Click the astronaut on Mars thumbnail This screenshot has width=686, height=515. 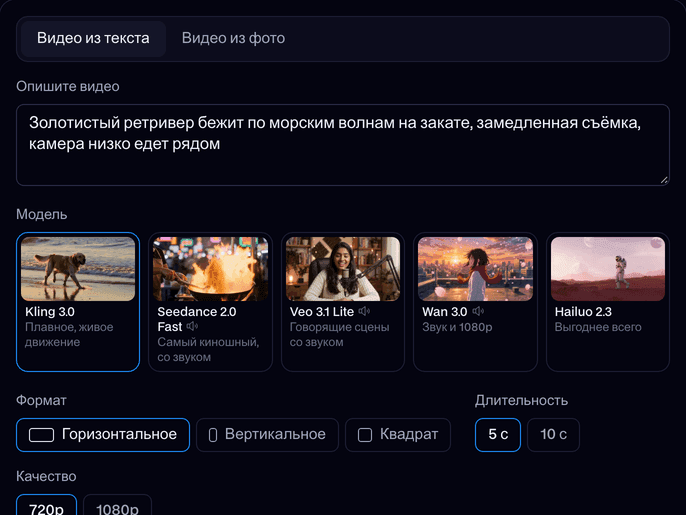[x=608, y=269]
